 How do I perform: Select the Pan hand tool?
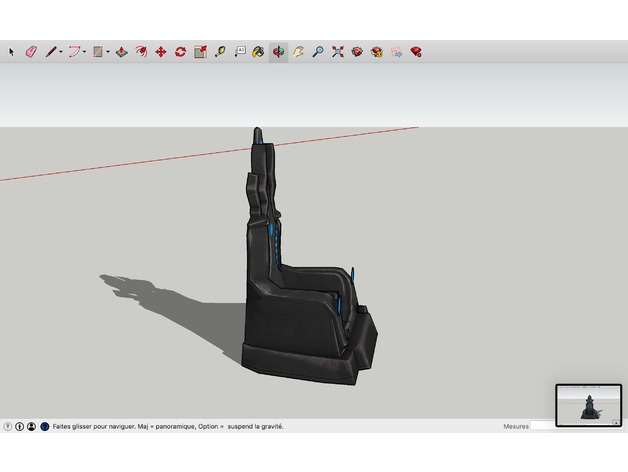[298, 51]
